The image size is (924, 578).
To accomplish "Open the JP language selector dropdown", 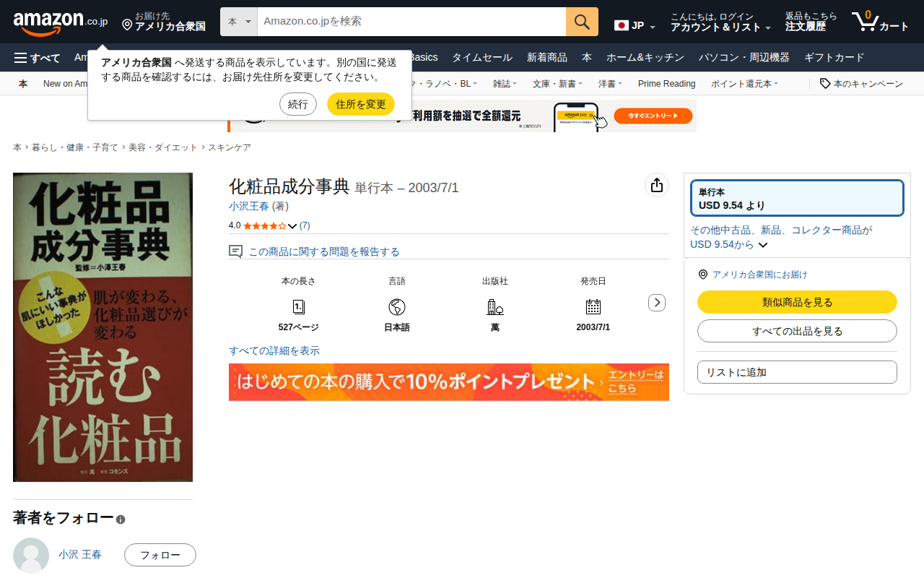I will click(x=635, y=25).
